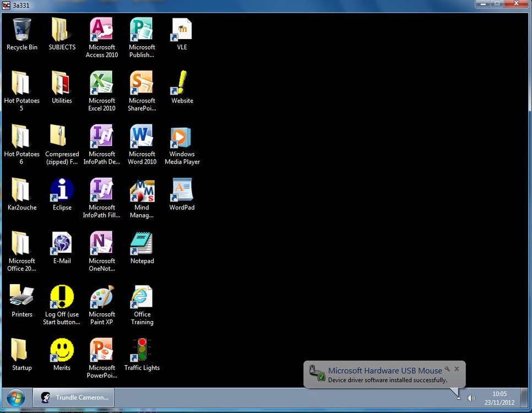Click the 3a331 window title icon

7,5
